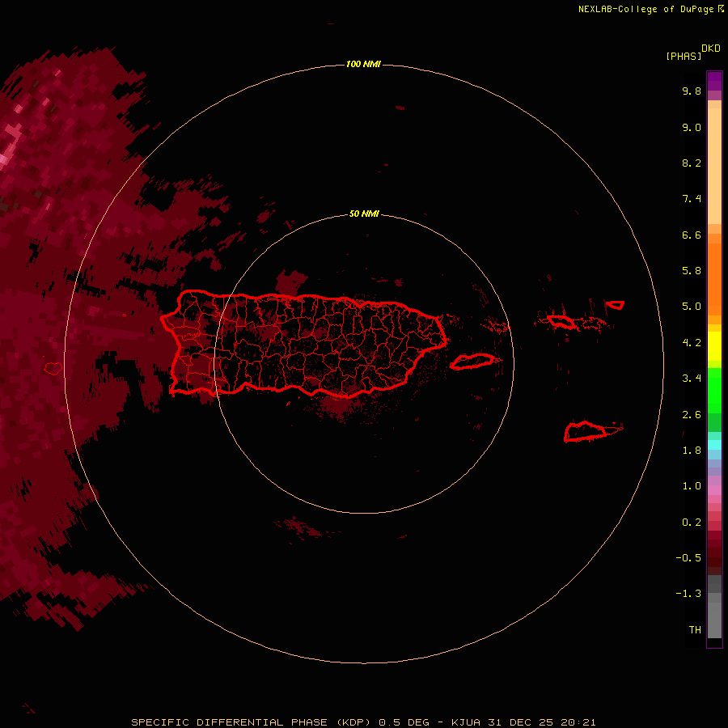Click the 6.6 scale value
This screenshot has width=728, height=728.
(x=692, y=235)
